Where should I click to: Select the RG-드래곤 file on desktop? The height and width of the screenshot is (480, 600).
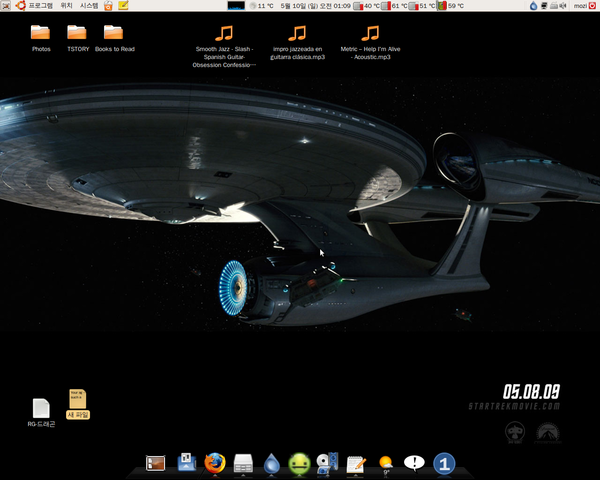pos(41,413)
